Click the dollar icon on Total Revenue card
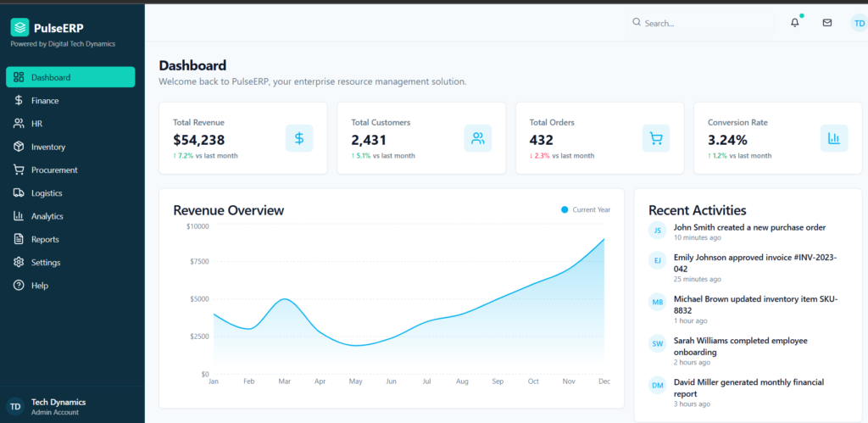The image size is (868, 423). pos(299,138)
